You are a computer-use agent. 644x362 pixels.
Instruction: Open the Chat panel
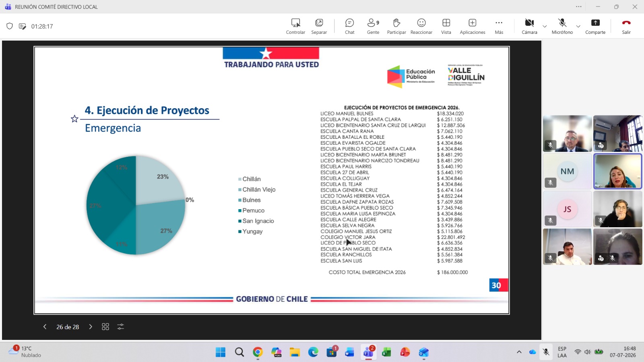350,26
